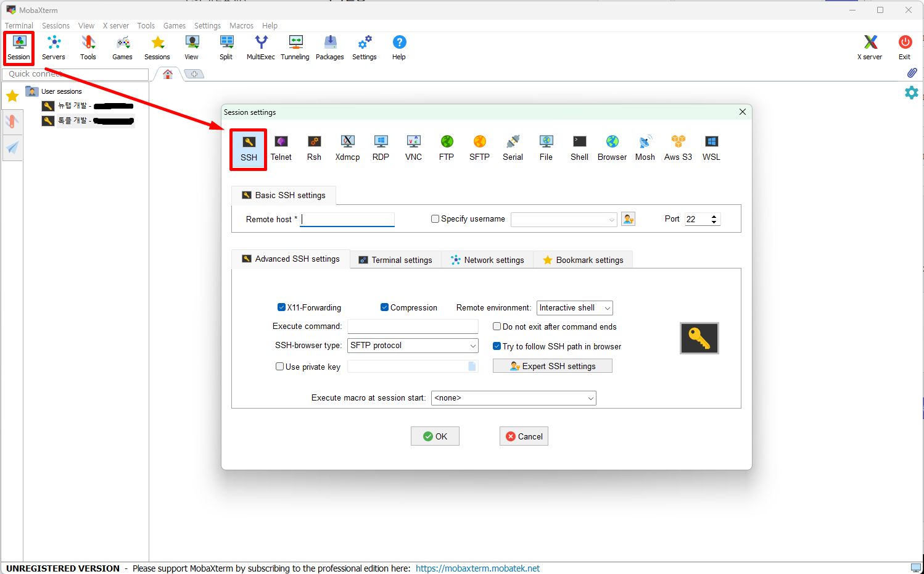Select the Telnet session type icon

pyautogui.click(x=281, y=148)
